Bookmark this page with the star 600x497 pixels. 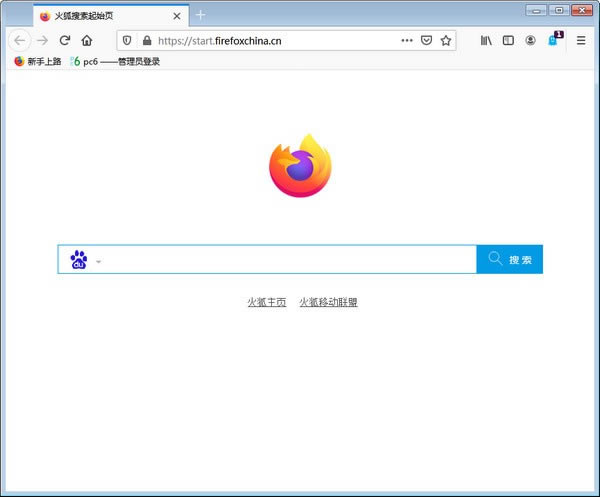446,41
